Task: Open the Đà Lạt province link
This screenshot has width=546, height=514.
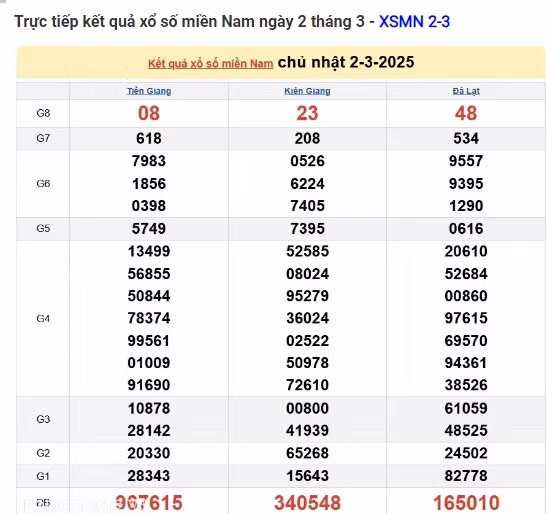Action: coord(466,91)
